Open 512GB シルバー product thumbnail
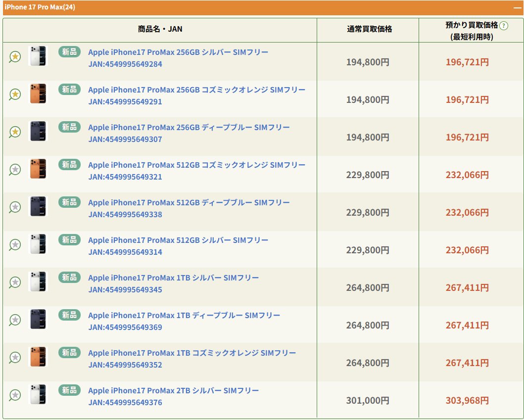 [x=38, y=243]
